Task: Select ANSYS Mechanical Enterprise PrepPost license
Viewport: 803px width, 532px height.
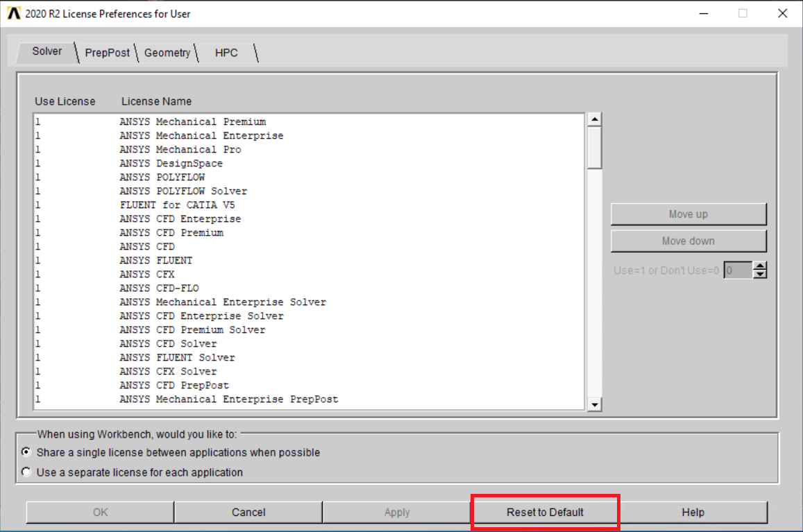Action: 309,399
